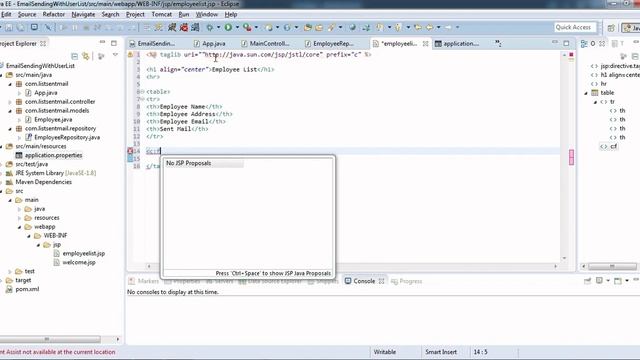Collapse the webapp folder in the tree
The image size is (640, 360).
(x=20, y=227)
